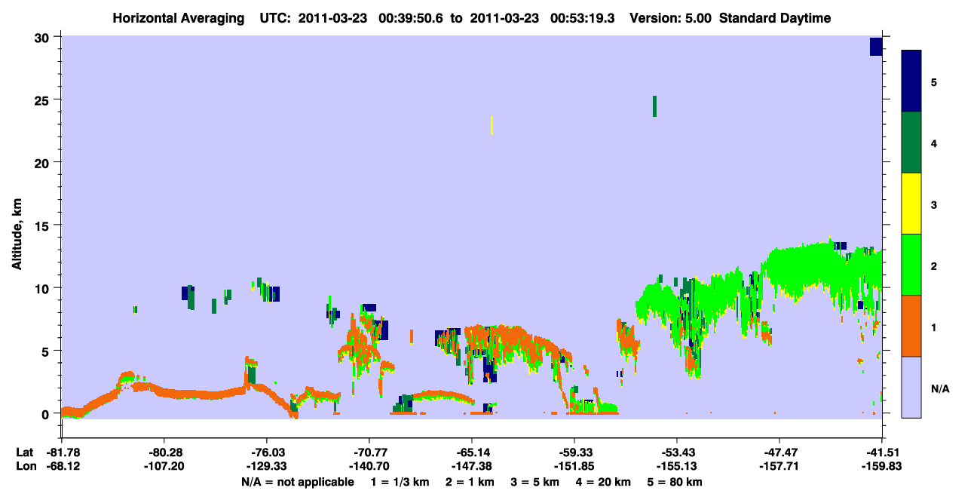Click longitude value '-147.38'

tap(471, 466)
